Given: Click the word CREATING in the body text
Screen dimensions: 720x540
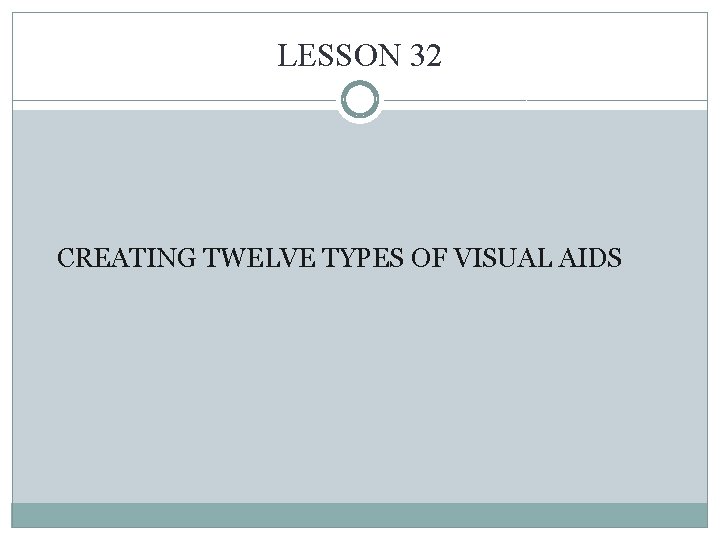Looking at the screenshot, I should pos(127,259).
